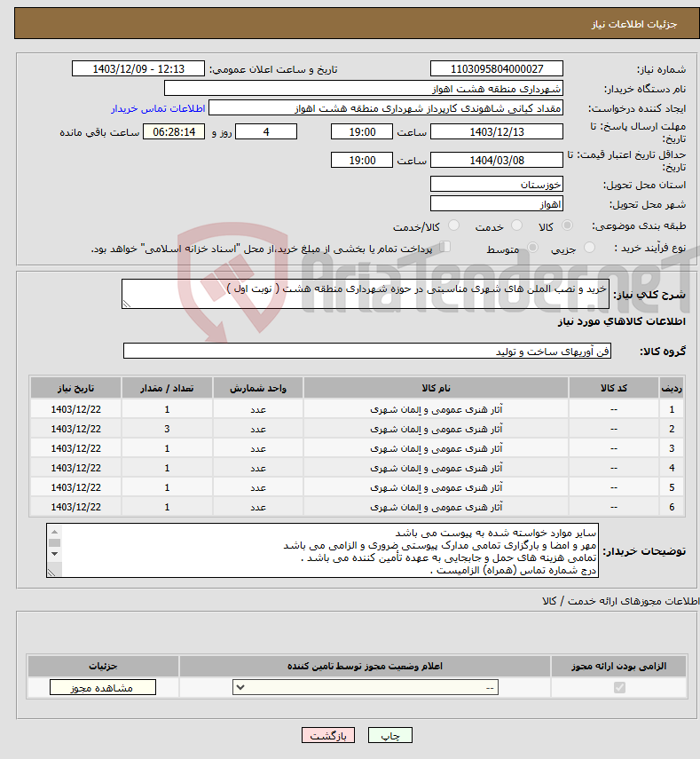Select the خدمت radio button
Image resolution: width=700 pixels, height=759 pixels.
click(516, 225)
